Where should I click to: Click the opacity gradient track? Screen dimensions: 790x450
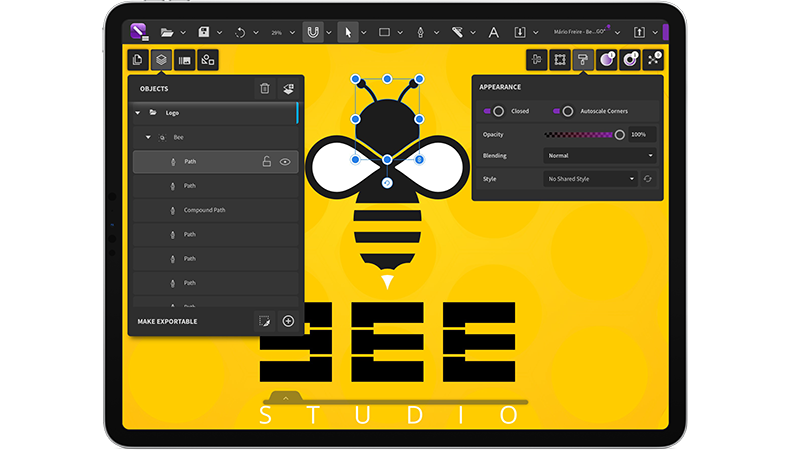click(578, 135)
